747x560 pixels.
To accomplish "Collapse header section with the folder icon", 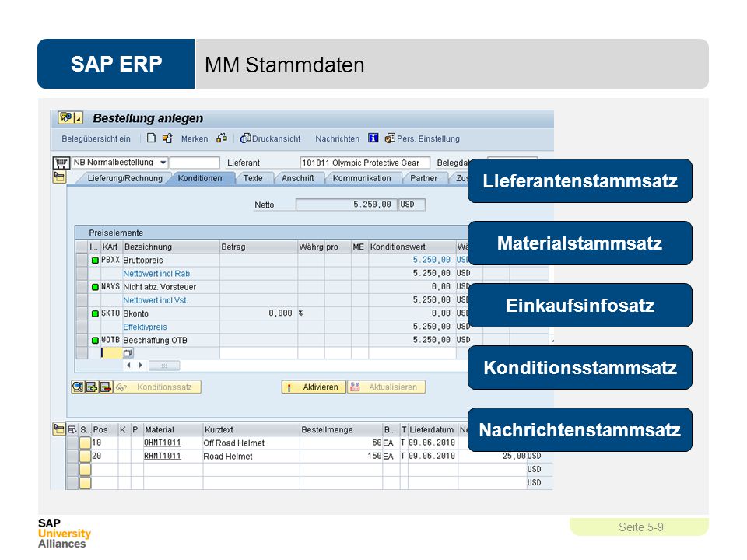I will tap(59, 177).
